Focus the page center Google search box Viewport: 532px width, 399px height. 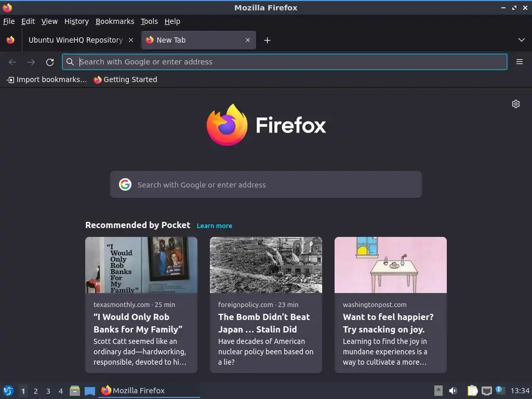tap(265, 184)
